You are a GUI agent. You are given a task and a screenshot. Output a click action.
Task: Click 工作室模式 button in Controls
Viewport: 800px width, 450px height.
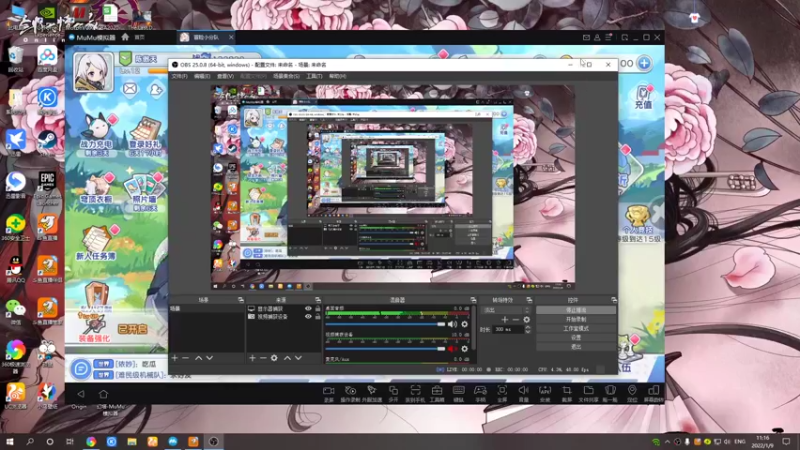click(x=576, y=329)
